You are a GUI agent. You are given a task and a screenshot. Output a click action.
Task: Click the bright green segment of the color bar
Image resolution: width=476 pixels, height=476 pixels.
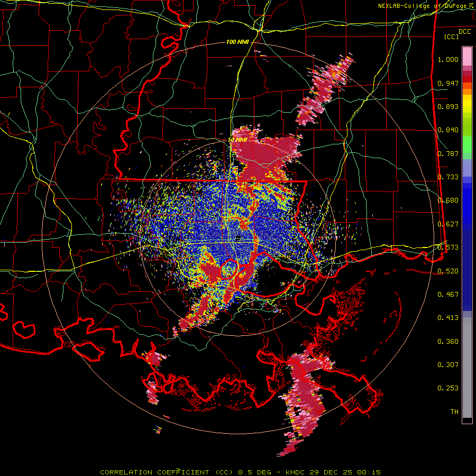click(x=467, y=144)
